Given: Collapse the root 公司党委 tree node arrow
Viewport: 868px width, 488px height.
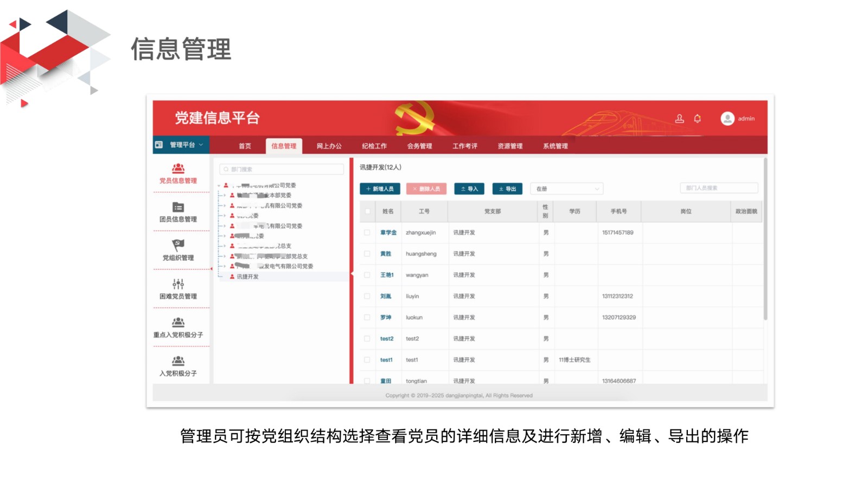Looking at the screenshot, I should point(219,185).
